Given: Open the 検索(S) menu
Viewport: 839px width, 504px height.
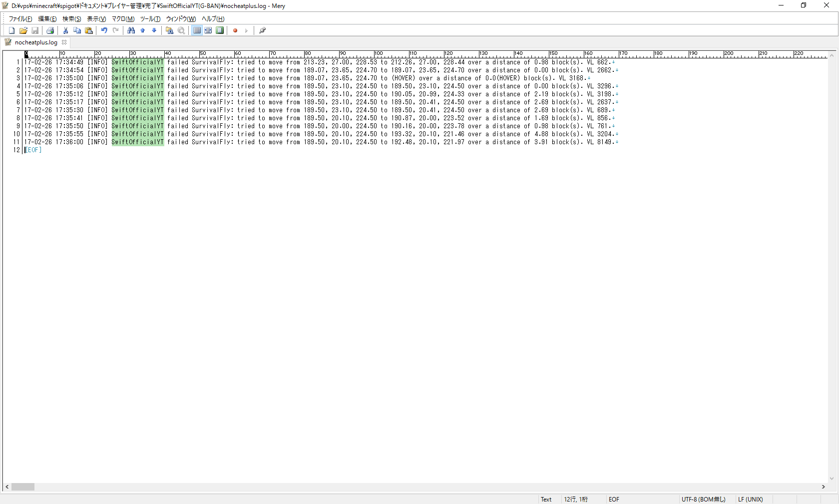Looking at the screenshot, I should pyautogui.click(x=72, y=19).
